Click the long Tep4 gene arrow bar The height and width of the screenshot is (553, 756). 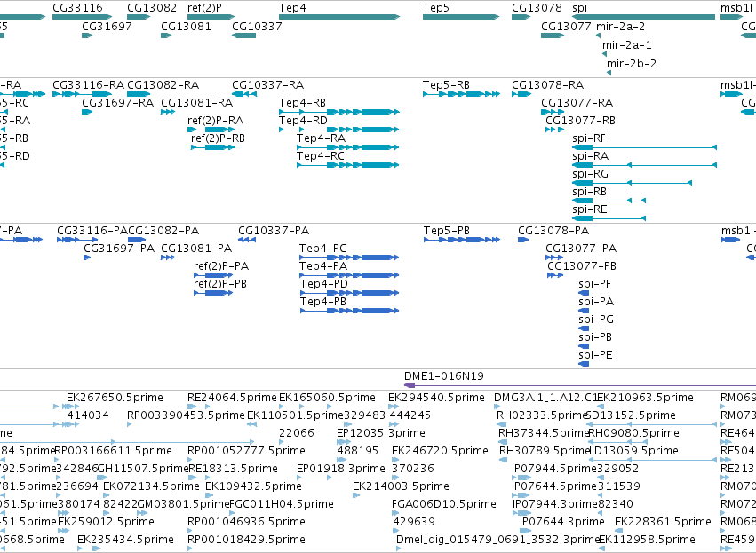click(339, 17)
